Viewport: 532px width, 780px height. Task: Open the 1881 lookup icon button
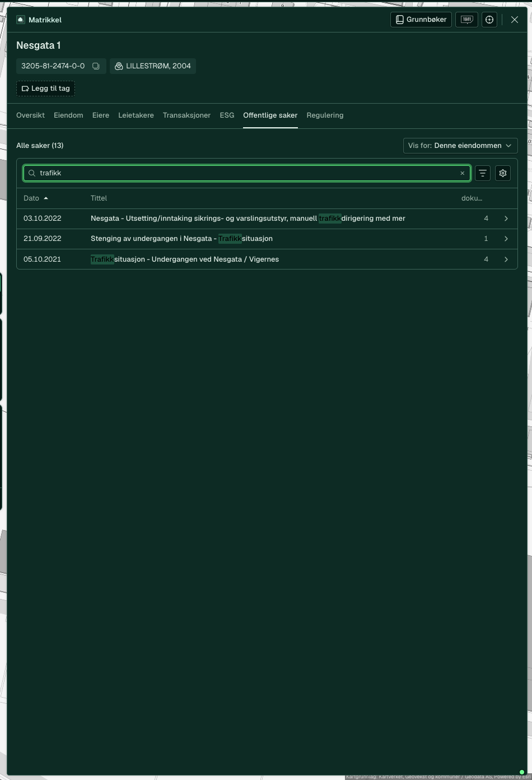point(466,20)
